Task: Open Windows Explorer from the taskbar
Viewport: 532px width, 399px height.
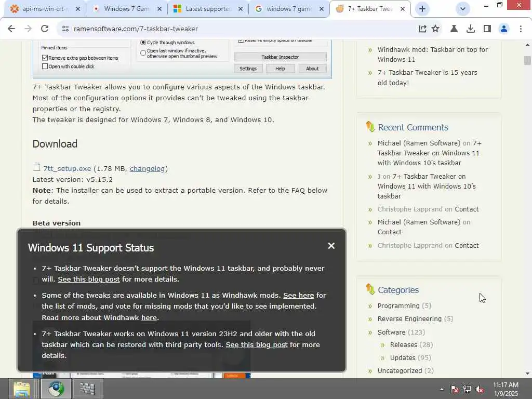Action: pos(22,389)
